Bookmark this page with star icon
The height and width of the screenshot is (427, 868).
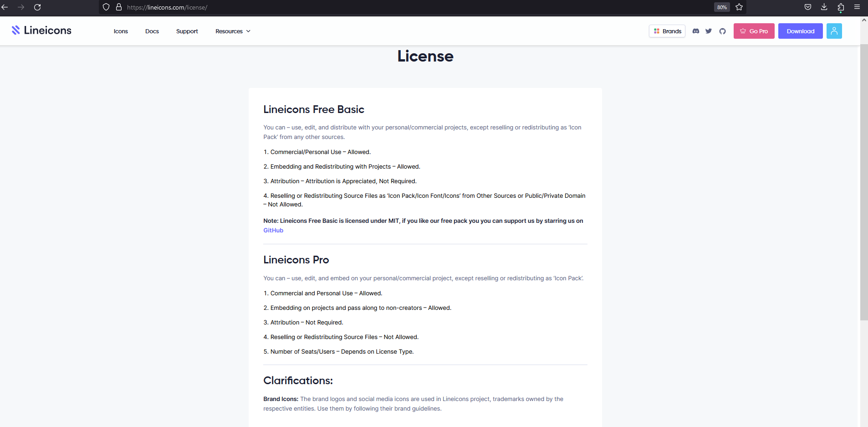(739, 7)
